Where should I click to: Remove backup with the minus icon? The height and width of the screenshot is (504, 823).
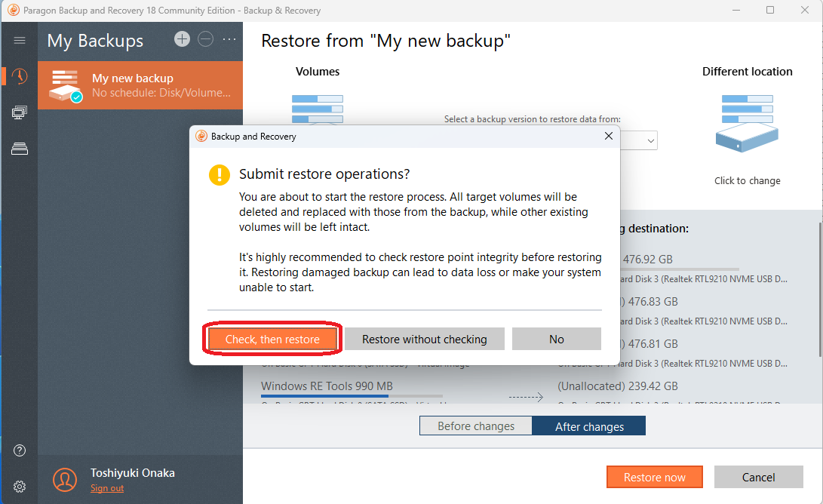pyautogui.click(x=206, y=38)
